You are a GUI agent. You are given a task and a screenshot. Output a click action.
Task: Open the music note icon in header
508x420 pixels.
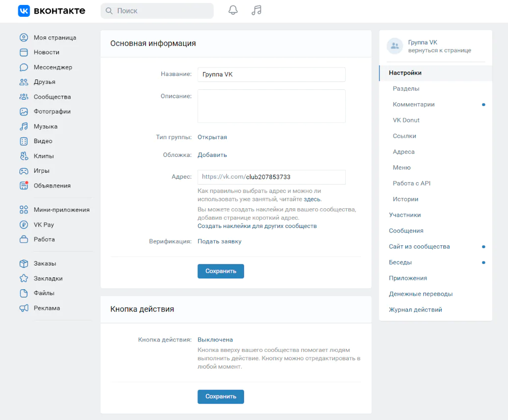[256, 10]
